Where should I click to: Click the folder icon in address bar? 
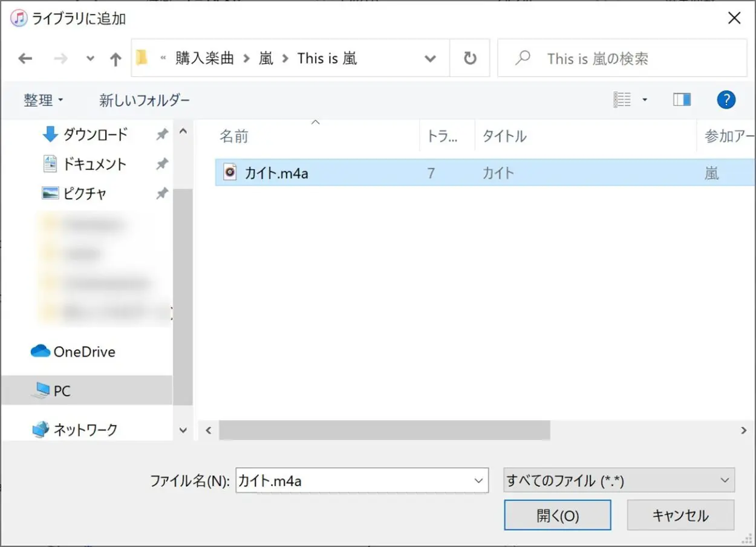(142, 58)
